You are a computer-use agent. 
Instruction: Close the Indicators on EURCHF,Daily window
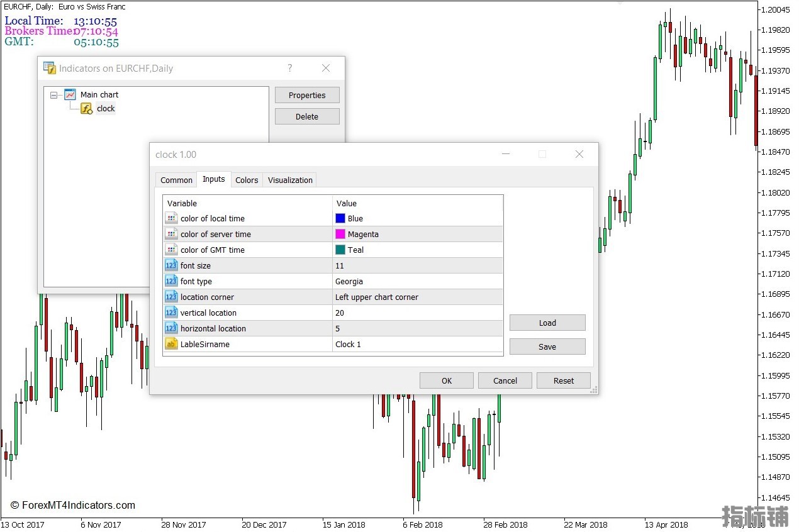point(326,68)
